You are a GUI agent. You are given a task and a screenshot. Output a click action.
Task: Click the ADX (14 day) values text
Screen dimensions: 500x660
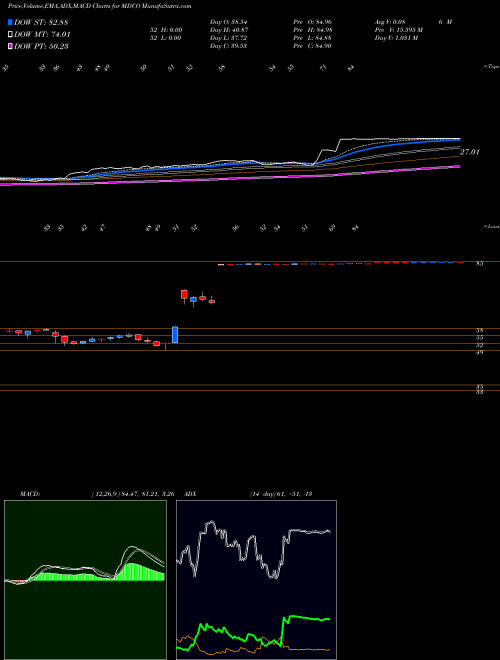(280, 494)
